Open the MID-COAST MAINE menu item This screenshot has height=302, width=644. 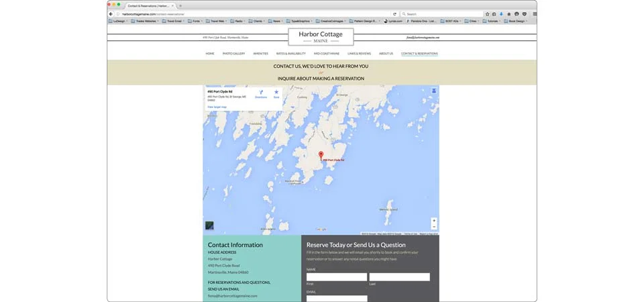click(x=327, y=54)
